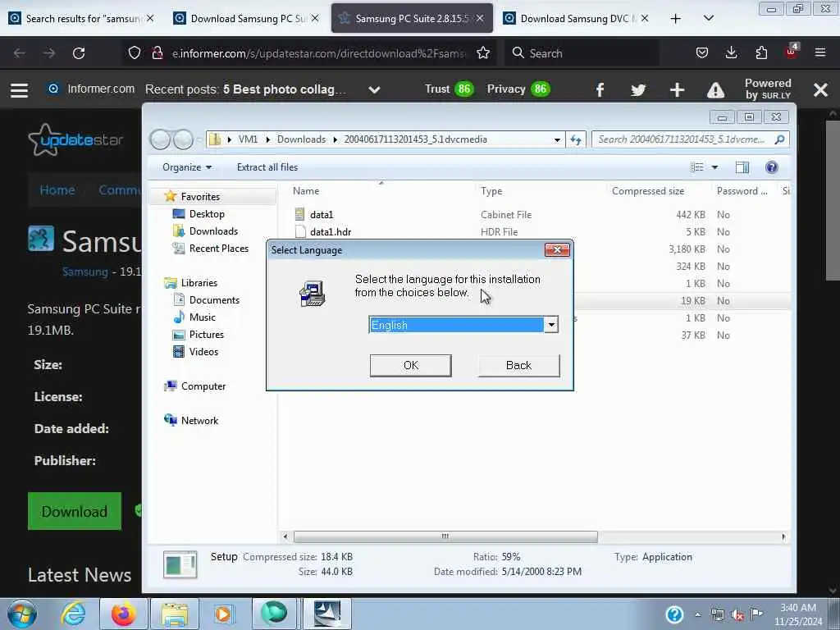The width and height of the screenshot is (840, 630).
Task: Open Videos library
Action: 203,351
